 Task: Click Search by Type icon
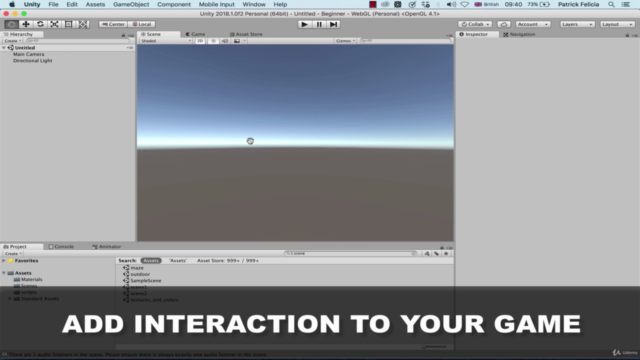tap(427, 253)
